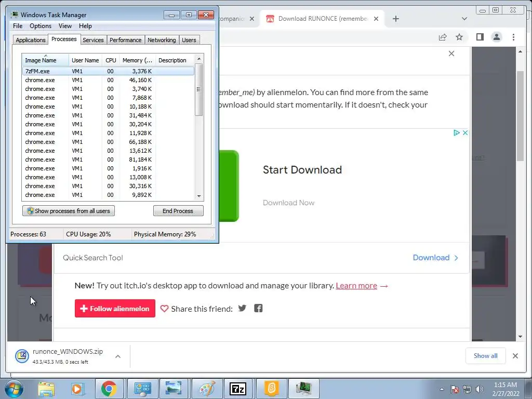Open the photo viewer taskbar icon

174,389
